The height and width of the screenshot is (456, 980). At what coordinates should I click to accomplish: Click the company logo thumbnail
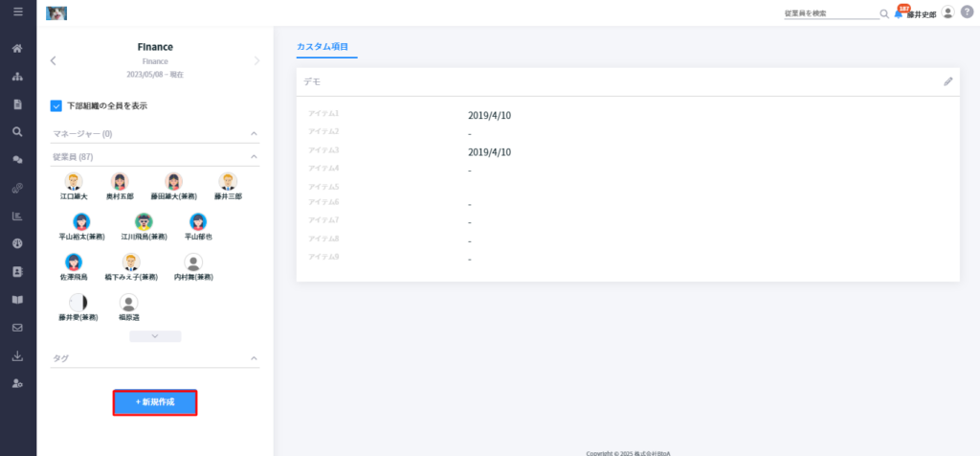(56, 12)
